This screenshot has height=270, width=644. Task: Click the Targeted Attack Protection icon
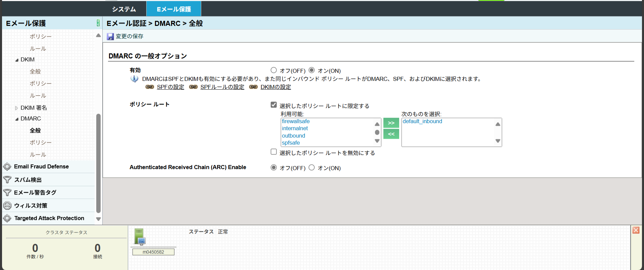coord(7,218)
